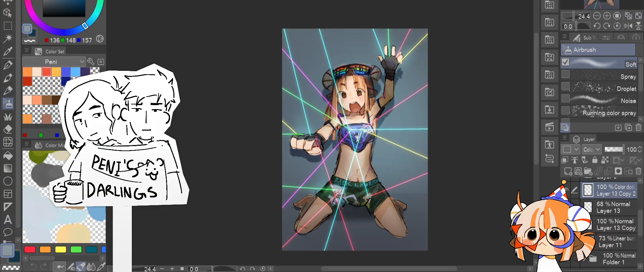This screenshot has width=644, height=272.
Task: Toggle Clip to layer below
Action: (x=565, y=160)
